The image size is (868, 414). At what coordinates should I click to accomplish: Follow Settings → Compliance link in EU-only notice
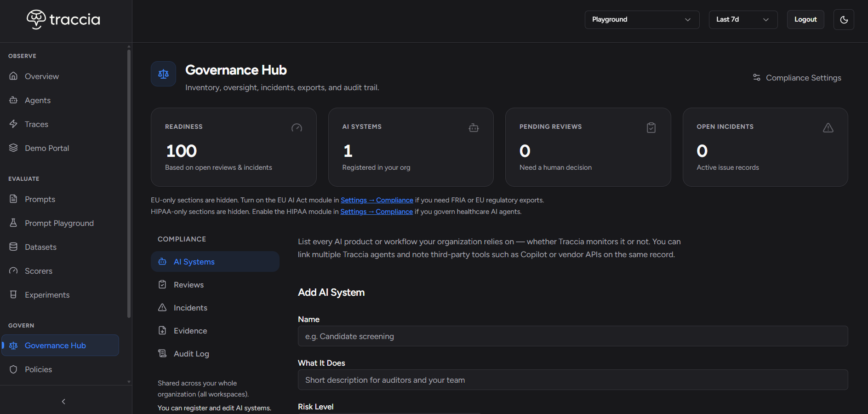click(377, 200)
